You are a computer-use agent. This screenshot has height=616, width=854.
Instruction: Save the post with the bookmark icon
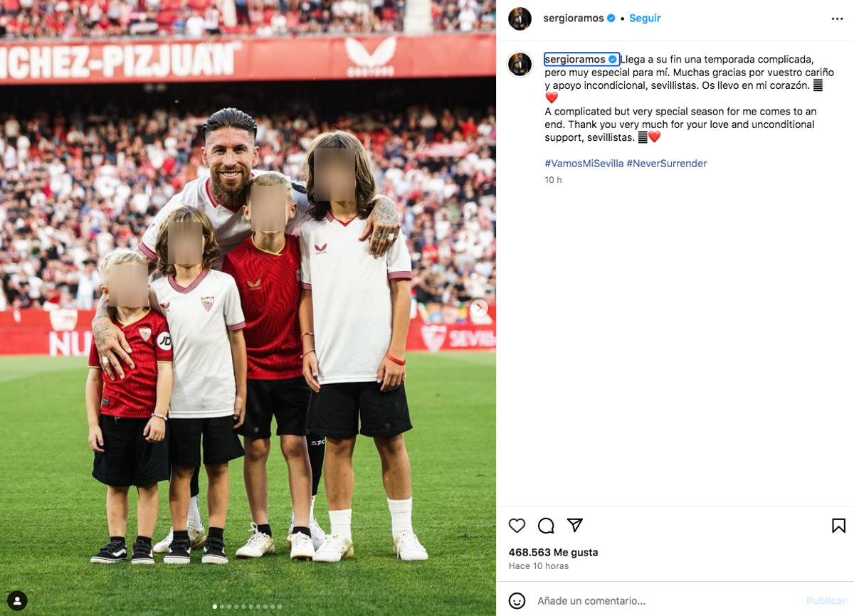[838, 526]
